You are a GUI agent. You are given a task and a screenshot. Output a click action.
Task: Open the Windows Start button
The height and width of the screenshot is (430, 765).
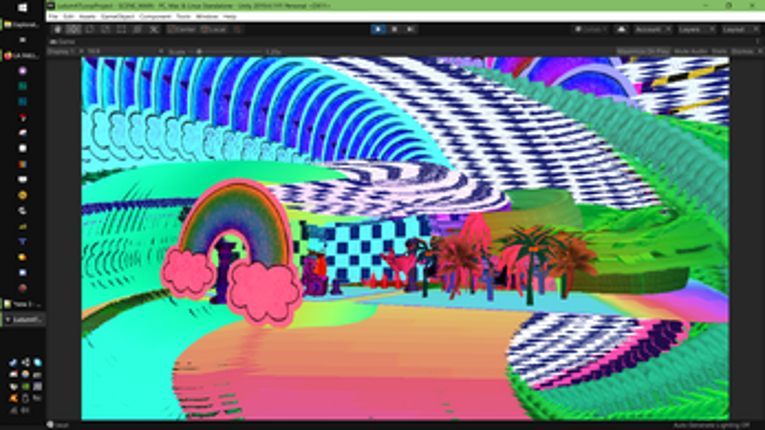tap(22, 8)
